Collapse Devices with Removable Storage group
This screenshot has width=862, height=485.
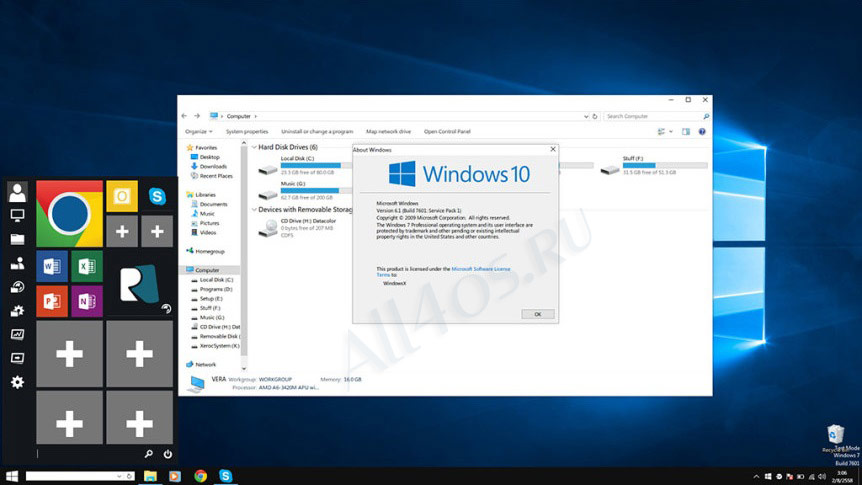(x=254, y=210)
